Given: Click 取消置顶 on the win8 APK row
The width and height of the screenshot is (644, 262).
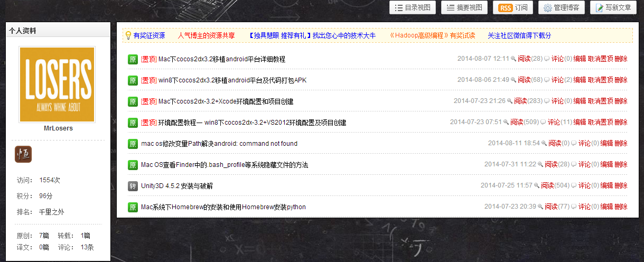Looking at the screenshot, I should click(601, 80).
